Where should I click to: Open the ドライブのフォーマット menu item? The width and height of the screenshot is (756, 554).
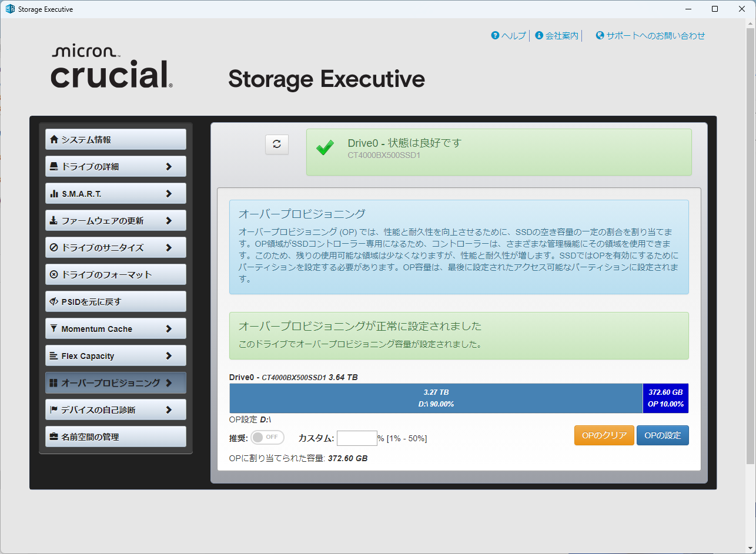click(116, 275)
